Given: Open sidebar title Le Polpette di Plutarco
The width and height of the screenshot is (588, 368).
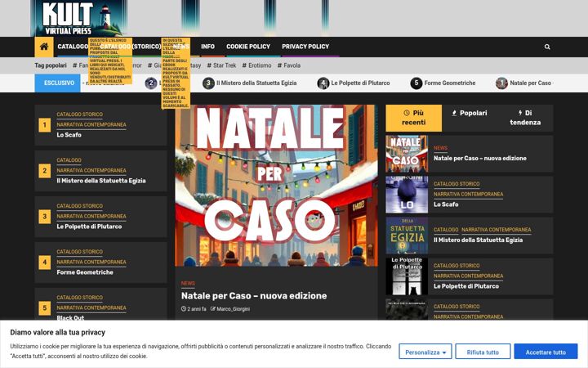Looking at the screenshot, I should pyautogui.click(x=466, y=286).
